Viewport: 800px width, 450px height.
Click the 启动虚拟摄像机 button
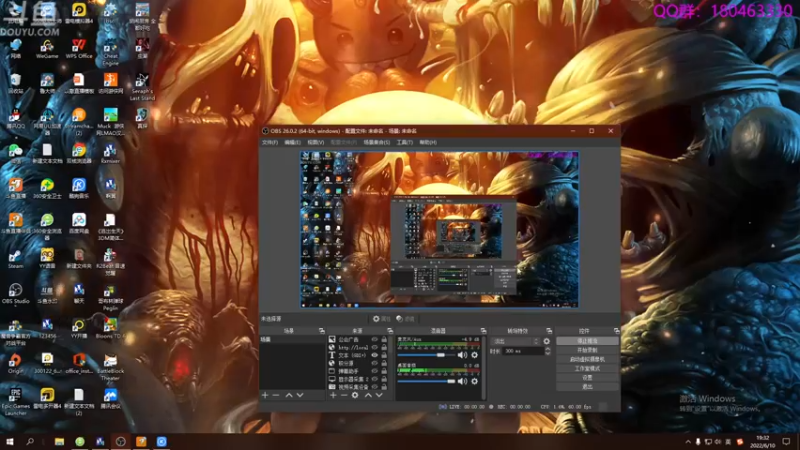[587, 359]
